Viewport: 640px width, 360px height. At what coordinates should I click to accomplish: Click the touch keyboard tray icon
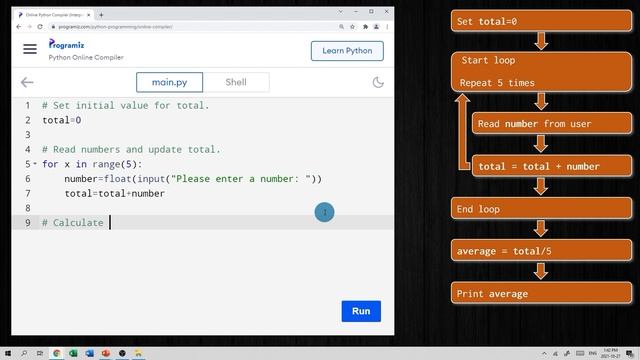tap(580, 353)
